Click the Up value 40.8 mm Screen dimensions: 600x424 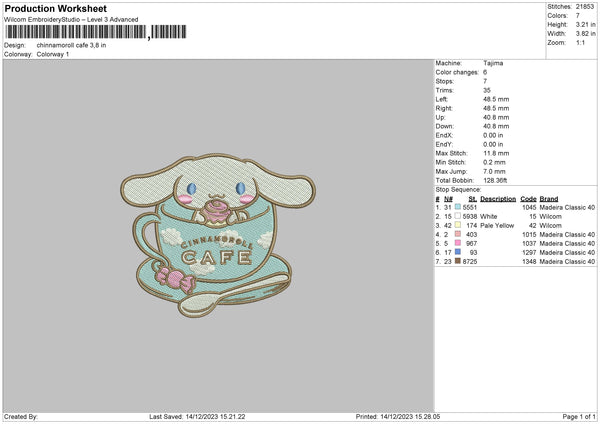[x=496, y=117]
